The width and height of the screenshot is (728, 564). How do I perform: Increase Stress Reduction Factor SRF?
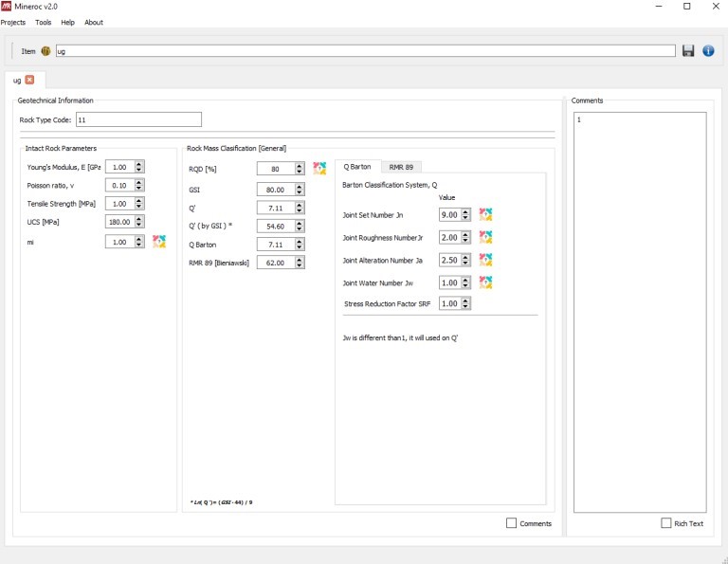point(465,300)
